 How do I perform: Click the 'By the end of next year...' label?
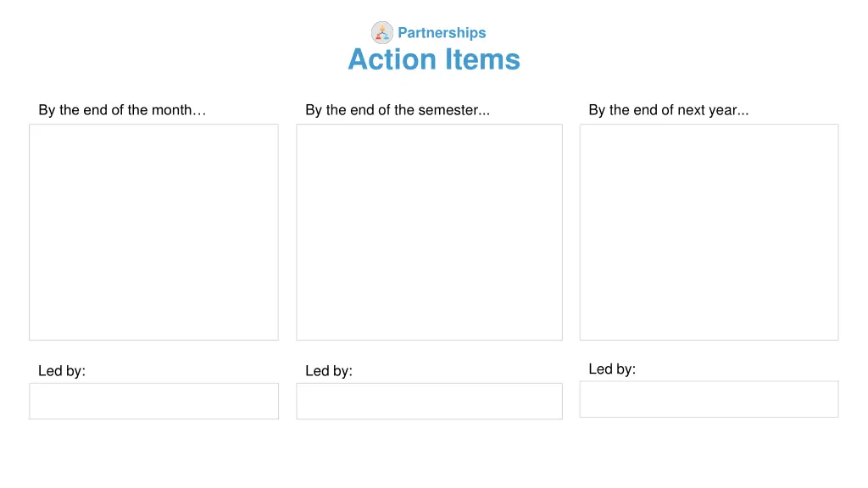669,110
